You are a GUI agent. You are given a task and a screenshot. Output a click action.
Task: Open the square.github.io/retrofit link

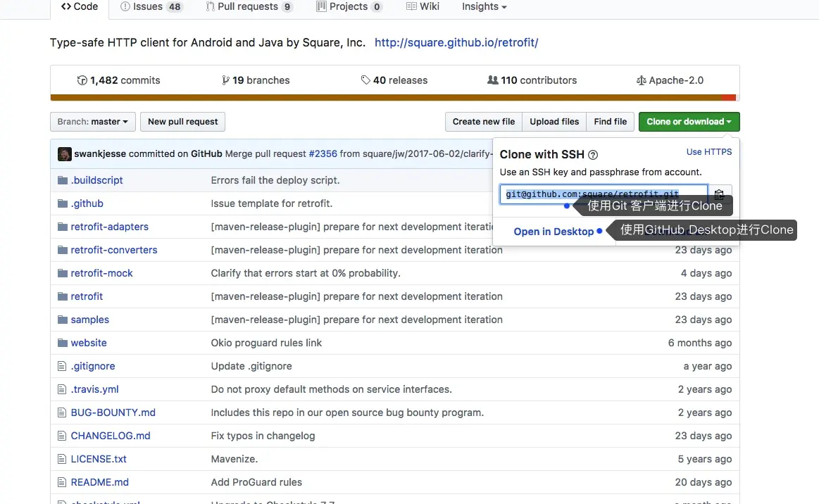(456, 43)
